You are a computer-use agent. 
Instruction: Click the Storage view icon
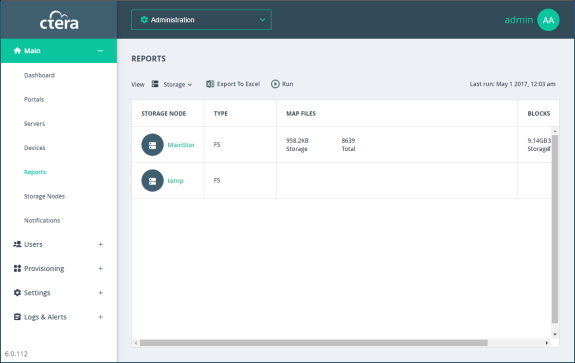click(155, 84)
